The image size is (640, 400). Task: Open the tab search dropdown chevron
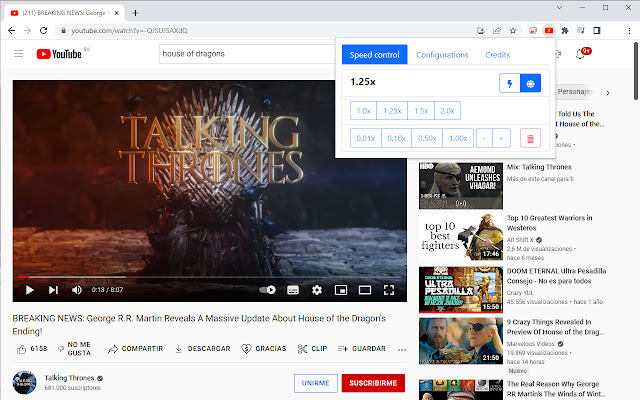560,7
